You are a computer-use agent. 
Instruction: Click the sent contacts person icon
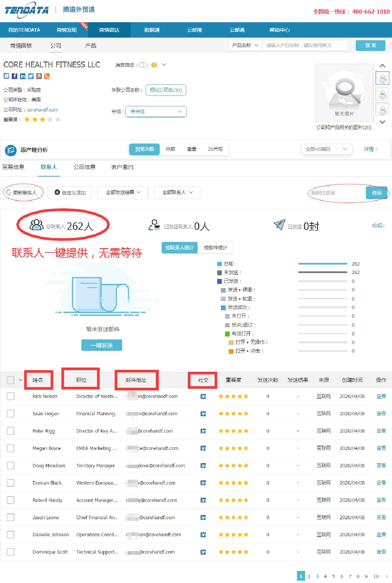pyautogui.click(x=154, y=225)
